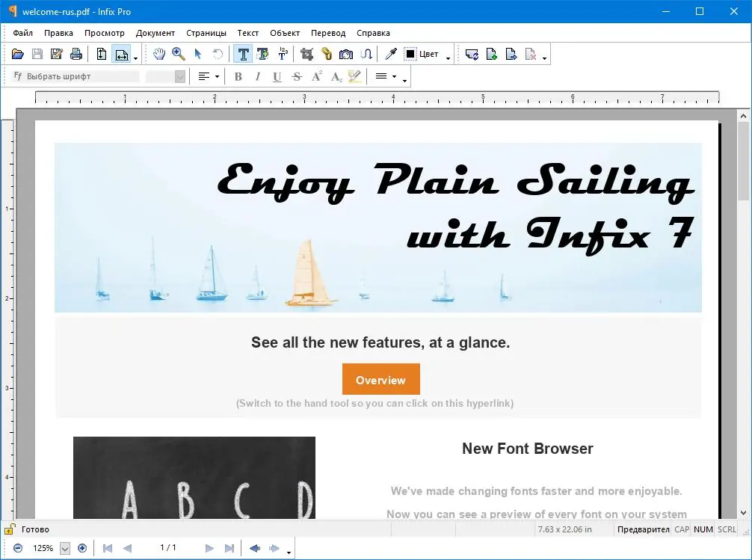
Task: Open the Просмотр menu
Action: (105, 33)
